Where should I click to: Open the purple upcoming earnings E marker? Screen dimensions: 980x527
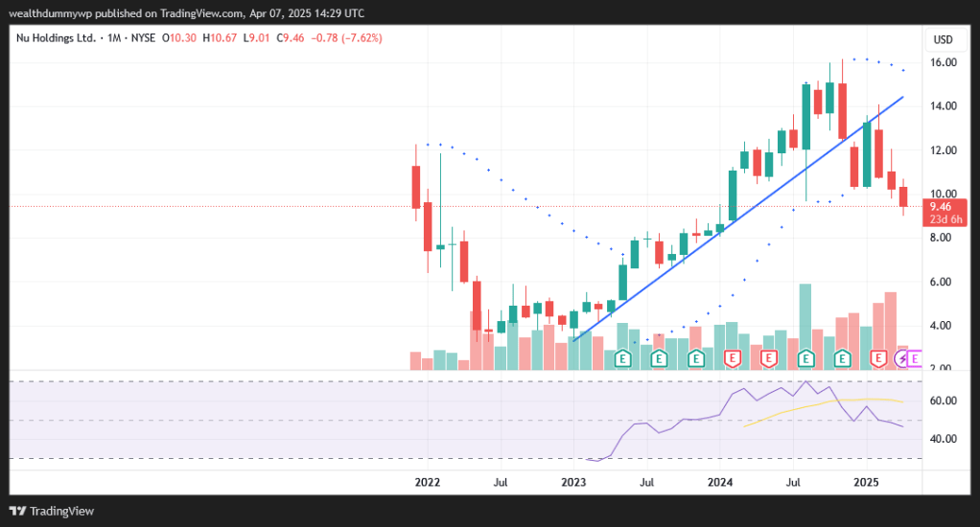click(913, 359)
